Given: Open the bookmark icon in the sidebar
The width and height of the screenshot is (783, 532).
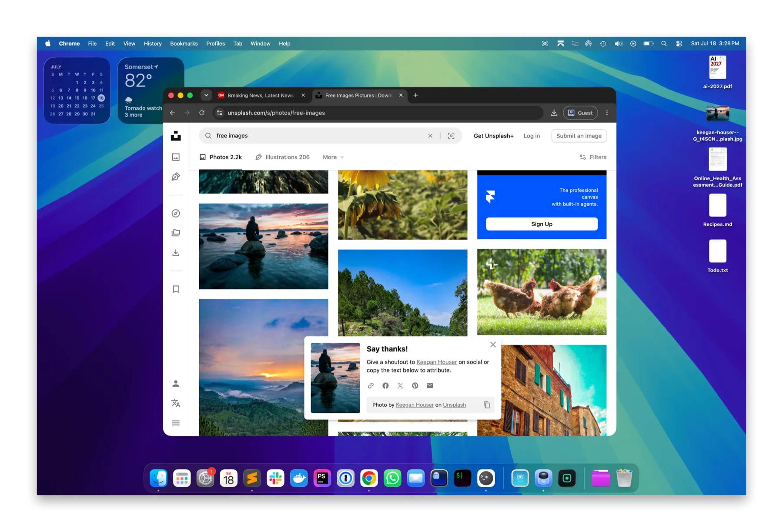Looking at the screenshot, I should [x=176, y=289].
